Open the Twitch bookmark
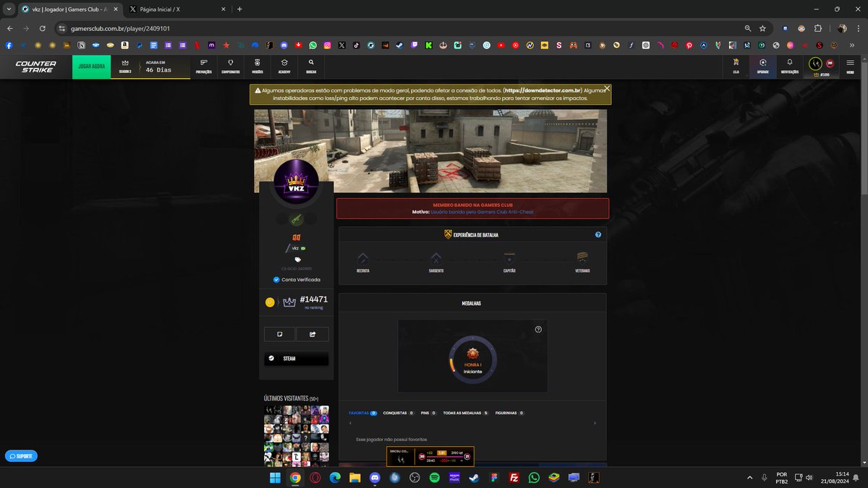Screen dimensions: 868x488 point(414,45)
